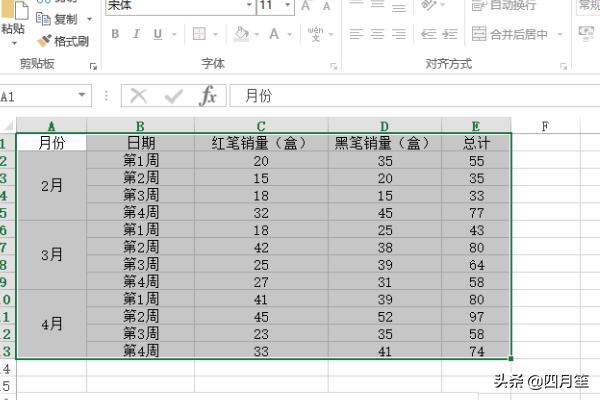Toggle Italic formatting
The image size is (600, 400).
[136, 34]
